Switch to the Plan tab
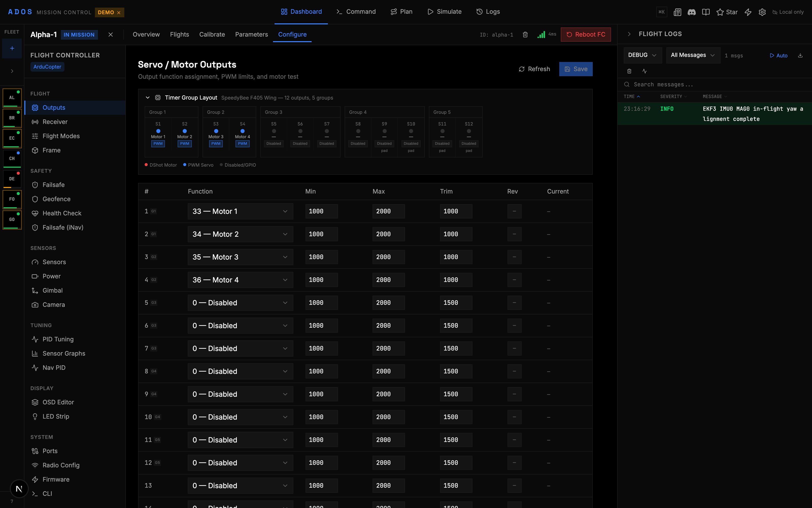The height and width of the screenshot is (508, 812). click(x=402, y=12)
